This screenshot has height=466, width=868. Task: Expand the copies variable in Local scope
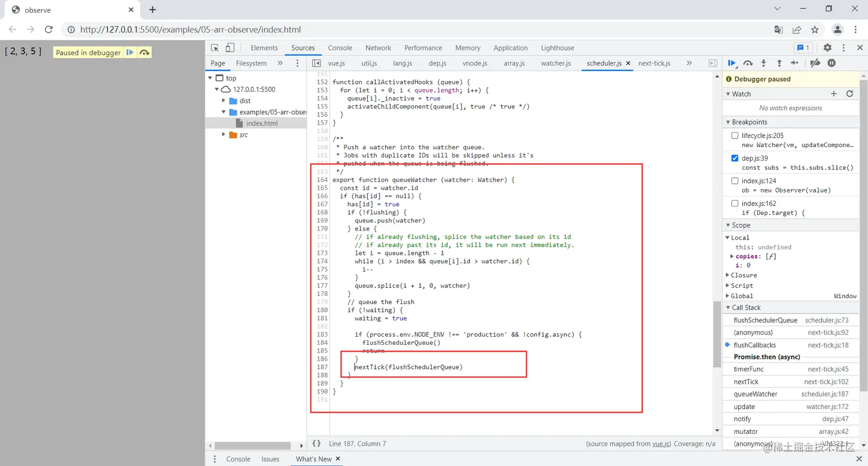[732, 256]
